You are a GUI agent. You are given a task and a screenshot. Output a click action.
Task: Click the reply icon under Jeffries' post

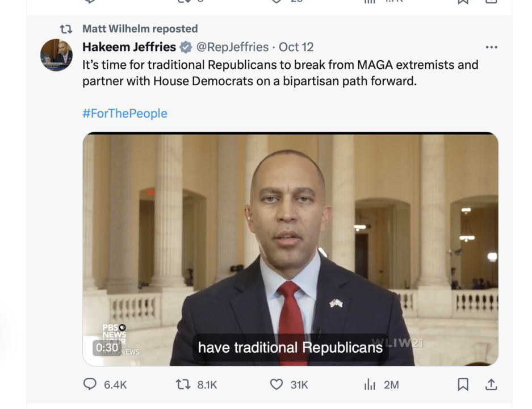pos(90,385)
